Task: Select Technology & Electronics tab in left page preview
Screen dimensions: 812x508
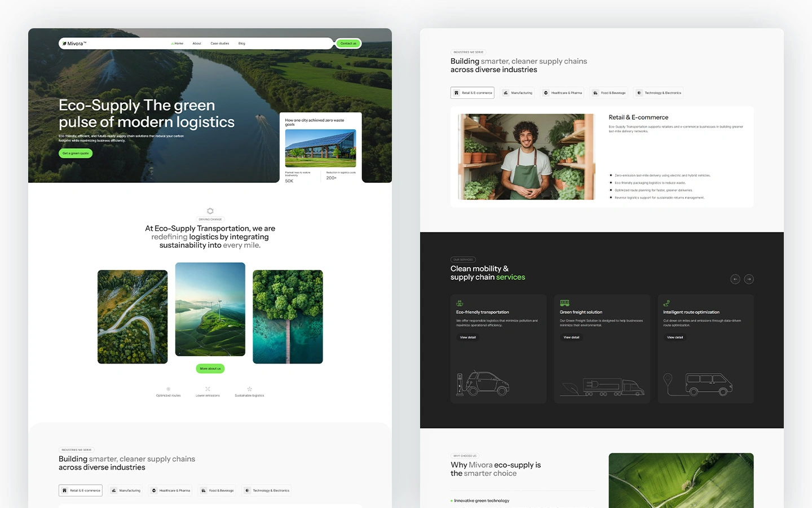Action: click(267, 491)
